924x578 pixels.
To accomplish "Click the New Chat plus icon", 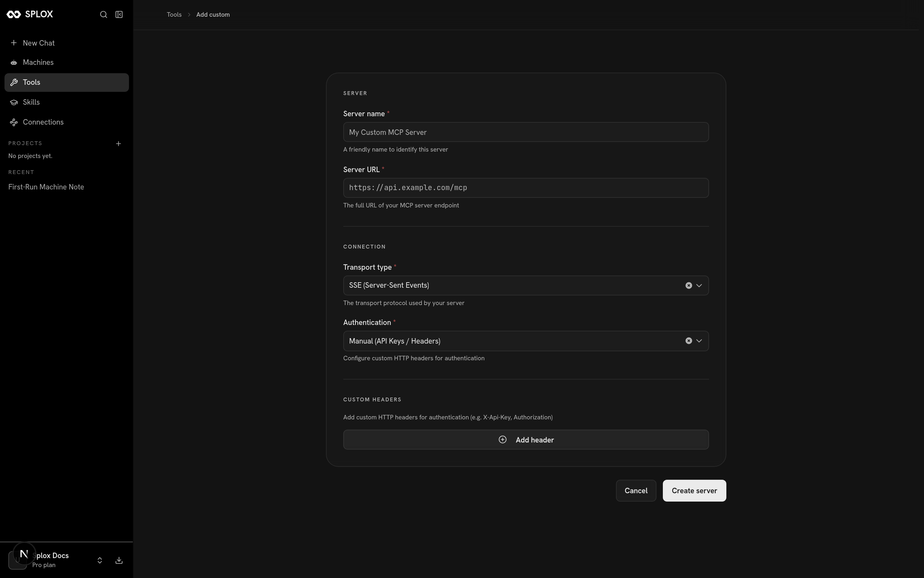I will [14, 43].
